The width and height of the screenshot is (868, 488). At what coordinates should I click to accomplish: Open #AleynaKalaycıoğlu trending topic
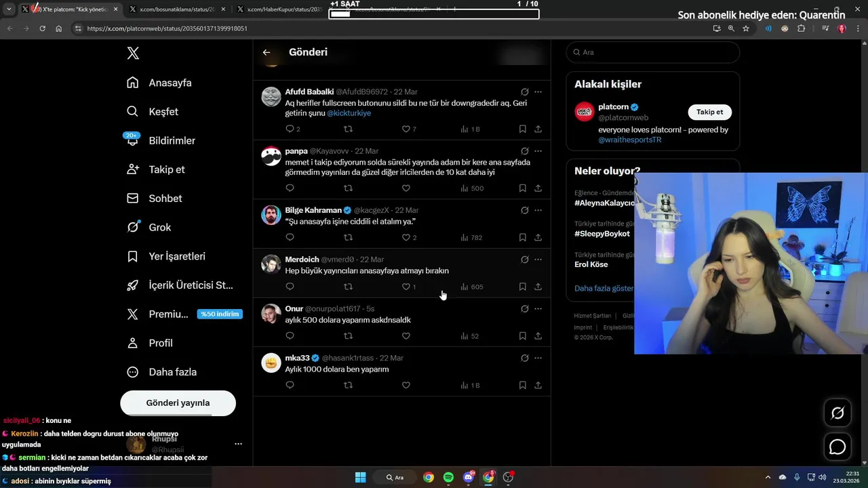coord(604,203)
